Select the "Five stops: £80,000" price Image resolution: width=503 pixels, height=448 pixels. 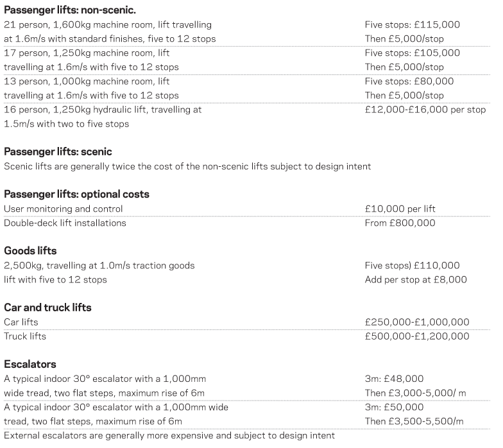[x=409, y=82]
